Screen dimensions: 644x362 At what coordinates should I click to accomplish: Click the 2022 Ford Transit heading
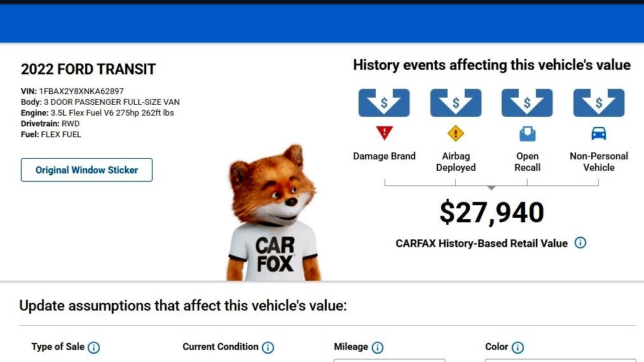click(88, 69)
